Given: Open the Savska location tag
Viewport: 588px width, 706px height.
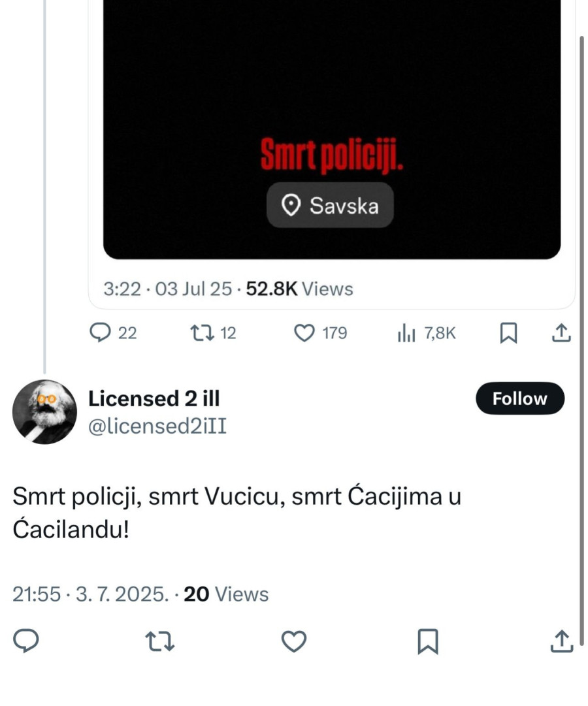Looking at the screenshot, I should click(x=330, y=206).
